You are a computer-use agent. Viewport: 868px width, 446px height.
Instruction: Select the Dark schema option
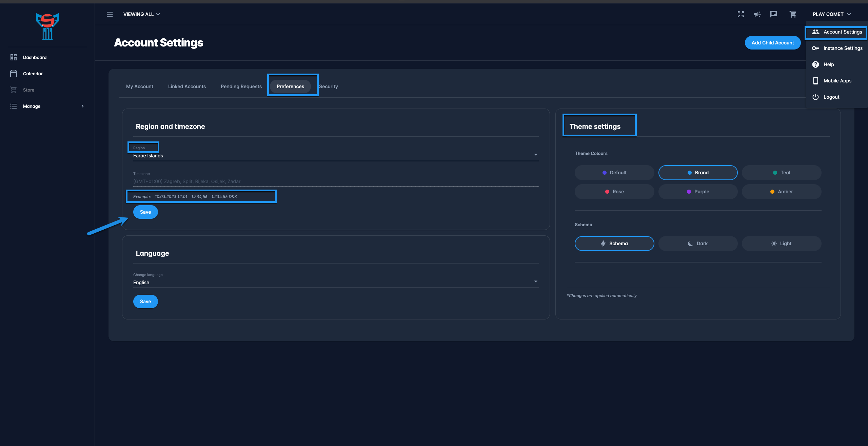(698, 244)
